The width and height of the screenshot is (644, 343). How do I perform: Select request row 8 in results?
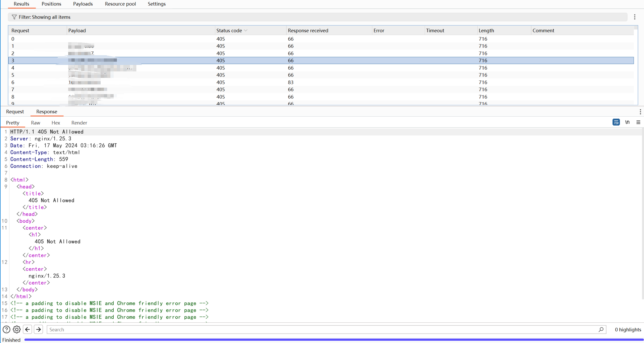tap(321, 97)
